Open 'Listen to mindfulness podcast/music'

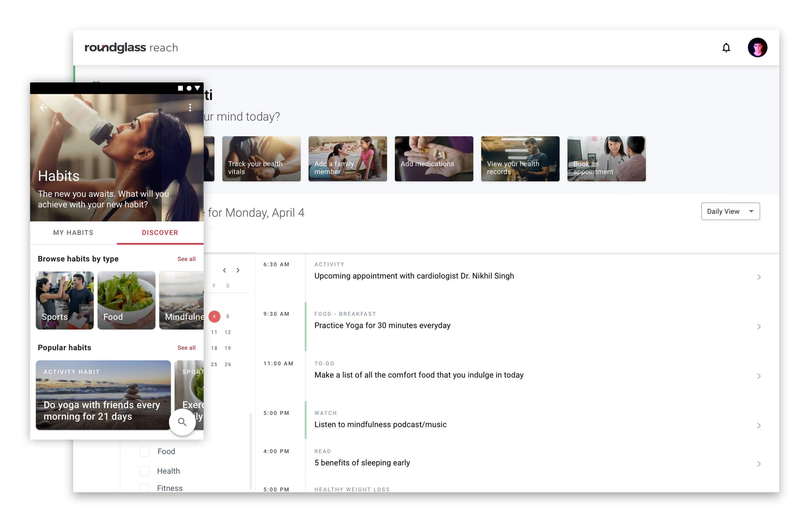[381, 425]
